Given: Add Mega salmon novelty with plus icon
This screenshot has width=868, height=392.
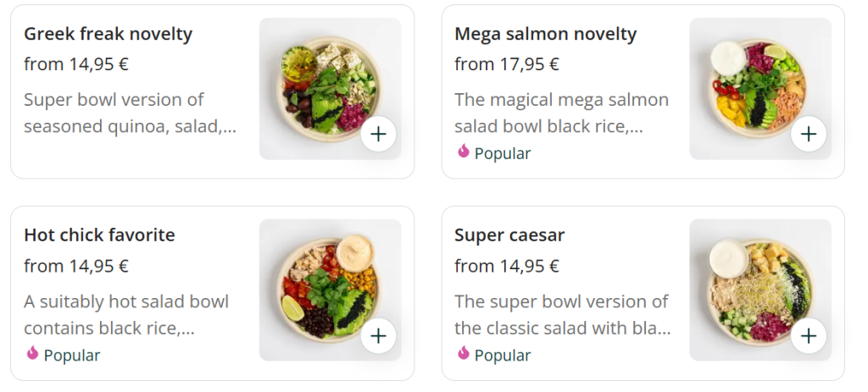Looking at the screenshot, I should (809, 134).
